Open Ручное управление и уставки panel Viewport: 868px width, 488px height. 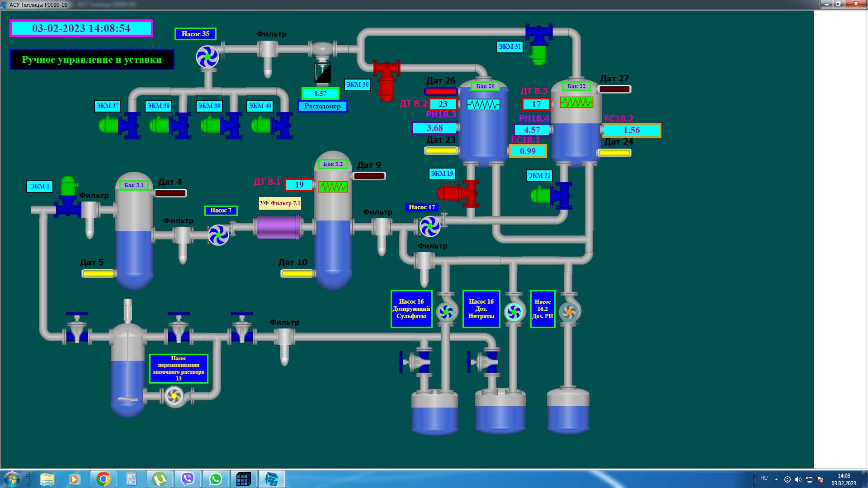(x=92, y=60)
